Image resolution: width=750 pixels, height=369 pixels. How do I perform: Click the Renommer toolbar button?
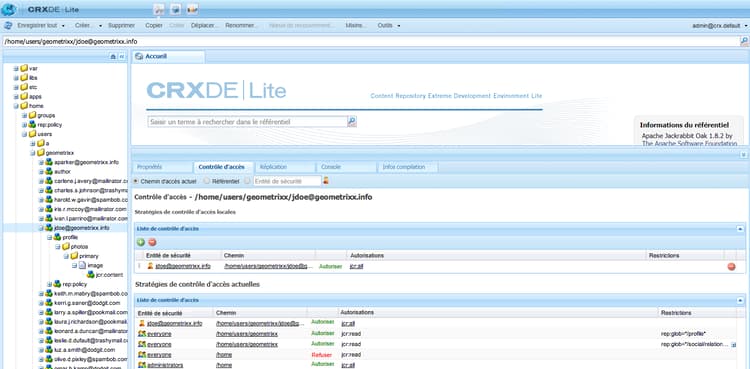pos(242,25)
